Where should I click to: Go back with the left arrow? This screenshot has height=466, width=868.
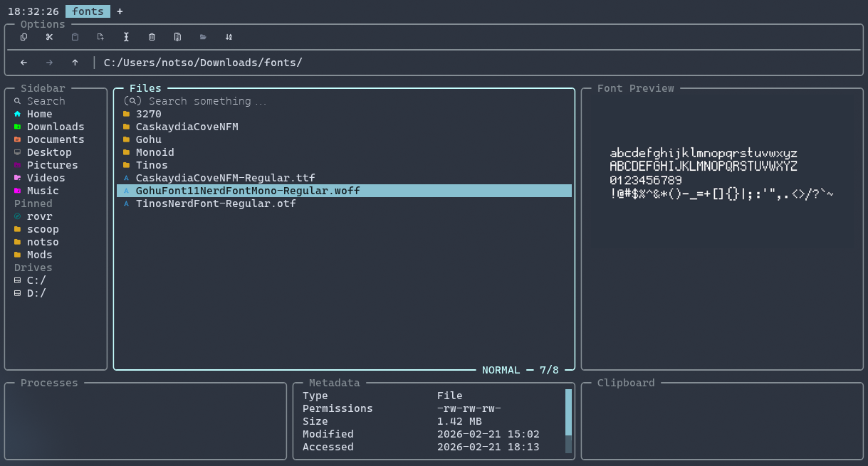23,63
